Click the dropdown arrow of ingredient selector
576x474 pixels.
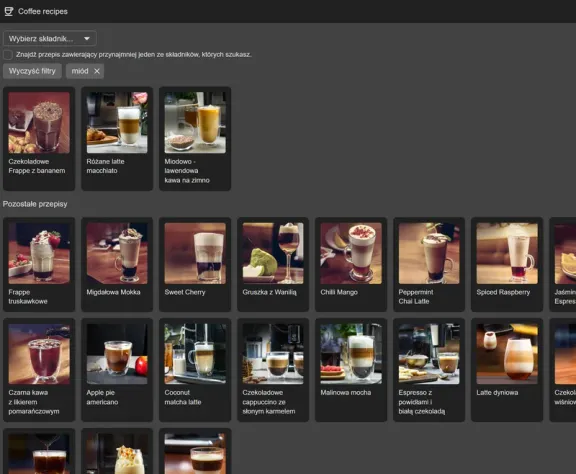[x=87, y=39]
